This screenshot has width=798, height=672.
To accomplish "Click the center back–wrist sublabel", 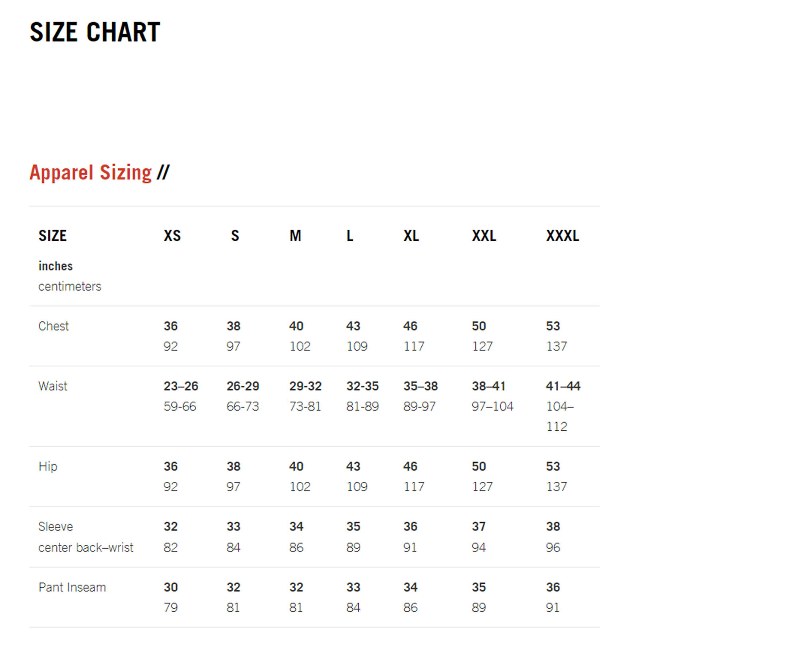I will tap(86, 547).
